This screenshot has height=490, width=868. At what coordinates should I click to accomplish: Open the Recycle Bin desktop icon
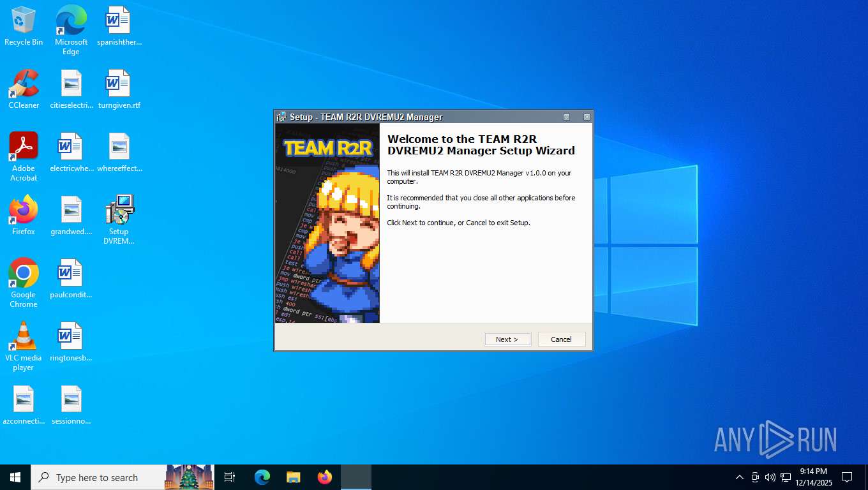tap(24, 27)
